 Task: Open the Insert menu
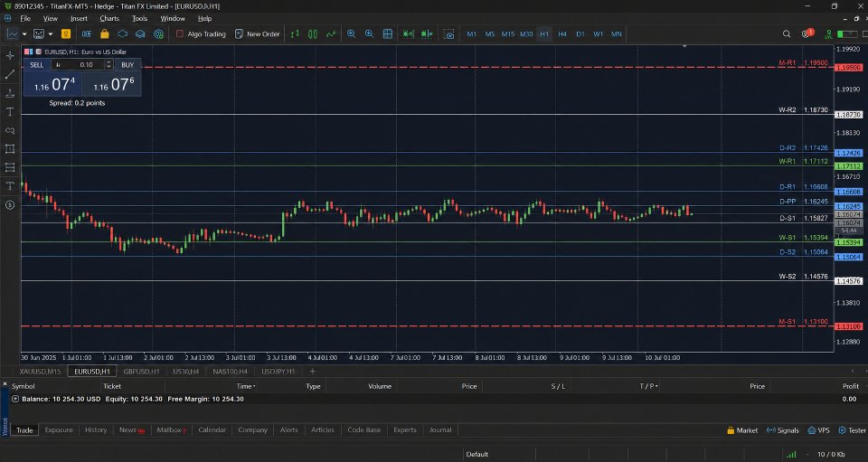[x=80, y=18]
